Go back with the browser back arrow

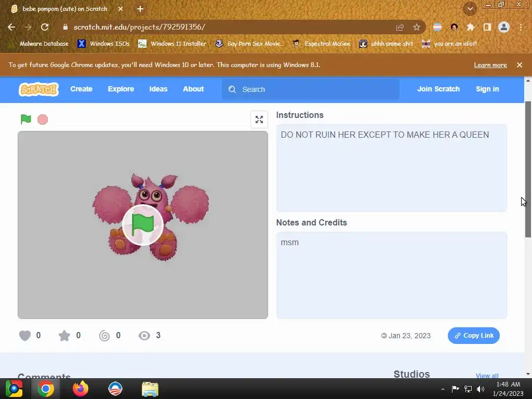[11, 27]
